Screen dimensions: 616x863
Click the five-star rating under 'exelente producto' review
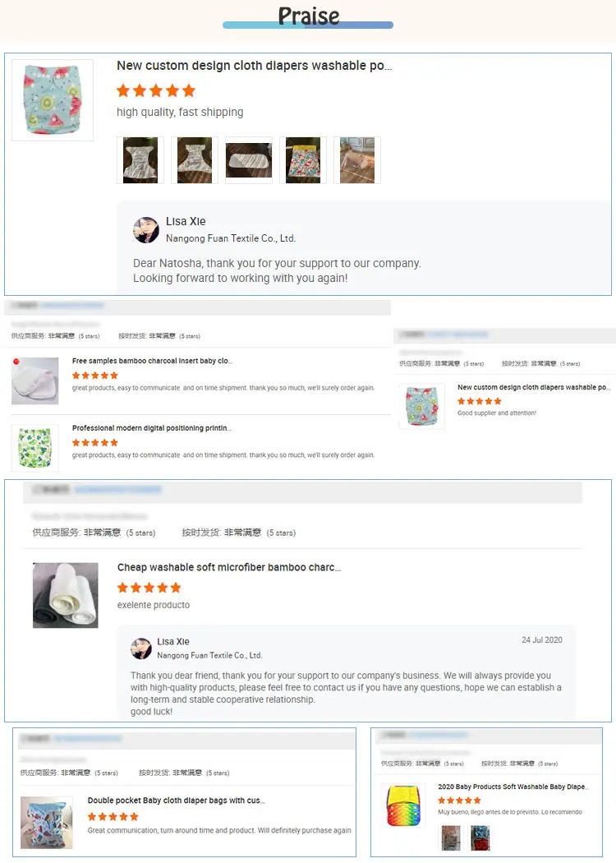[x=149, y=588]
